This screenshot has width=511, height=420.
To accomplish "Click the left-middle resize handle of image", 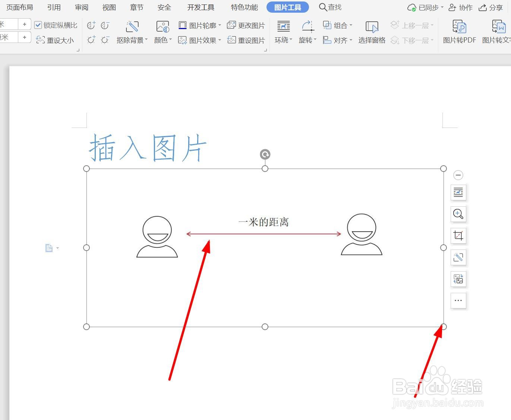I will click(x=86, y=248).
